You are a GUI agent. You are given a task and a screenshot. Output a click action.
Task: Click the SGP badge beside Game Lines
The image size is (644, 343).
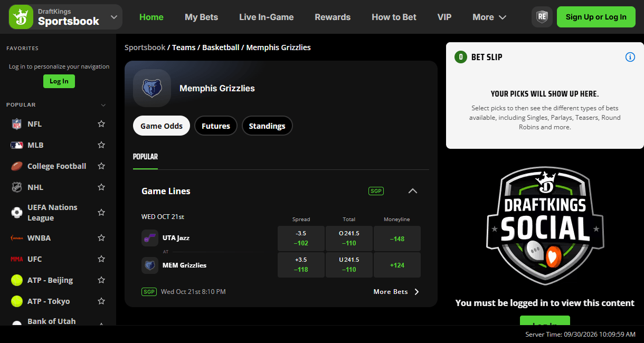click(x=376, y=191)
